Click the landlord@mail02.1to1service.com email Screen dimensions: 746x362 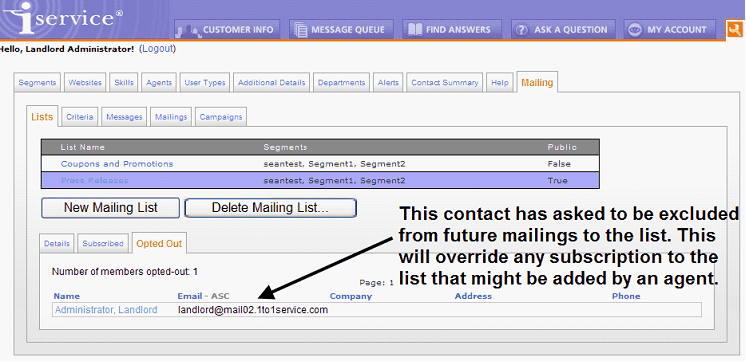253,310
